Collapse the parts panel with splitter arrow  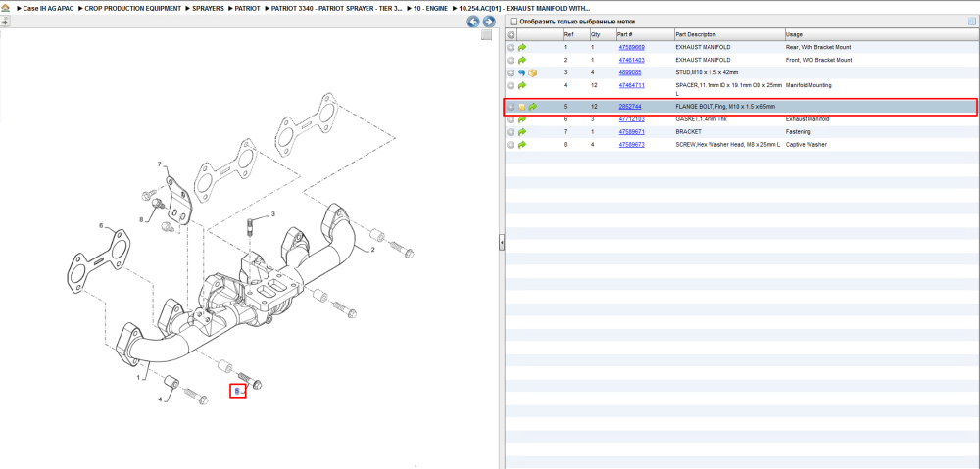click(501, 244)
